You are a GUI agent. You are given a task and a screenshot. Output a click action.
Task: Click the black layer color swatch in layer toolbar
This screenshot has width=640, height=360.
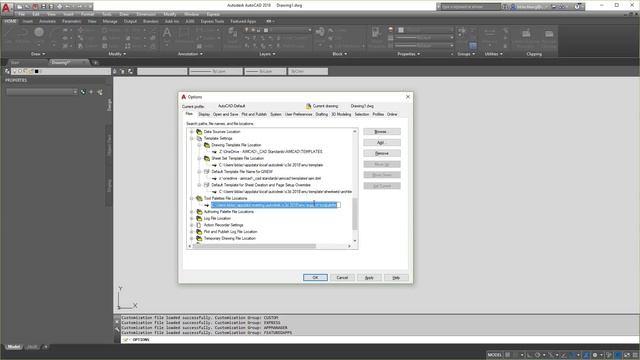[x=36, y=71]
